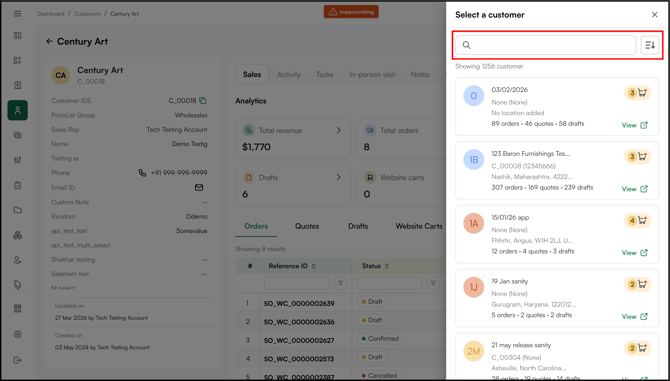This screenshot has width=670, height=381.
Task: View the 123 Baron Furnishings customer
Action: point(635,189)
